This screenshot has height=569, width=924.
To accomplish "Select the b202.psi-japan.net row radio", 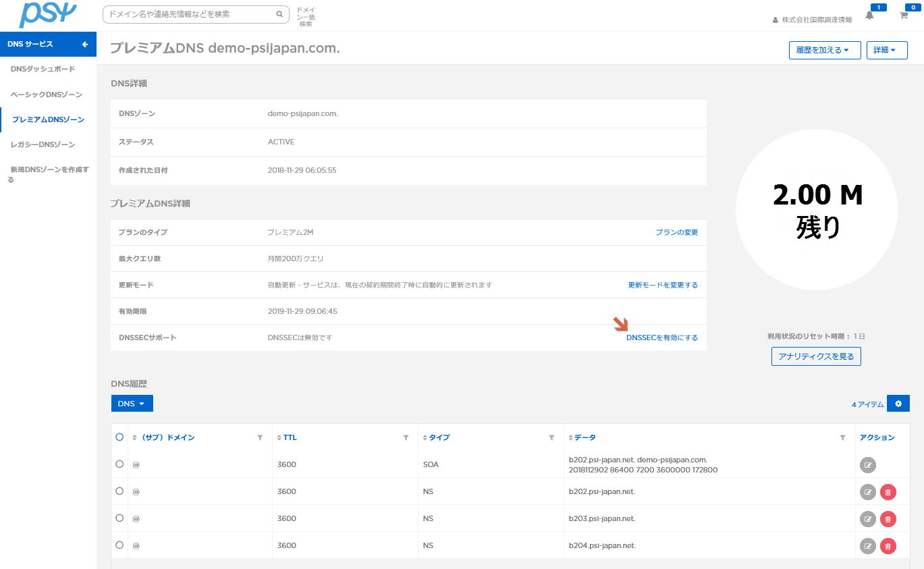I will pyautogui.click(x=119, y=491).
